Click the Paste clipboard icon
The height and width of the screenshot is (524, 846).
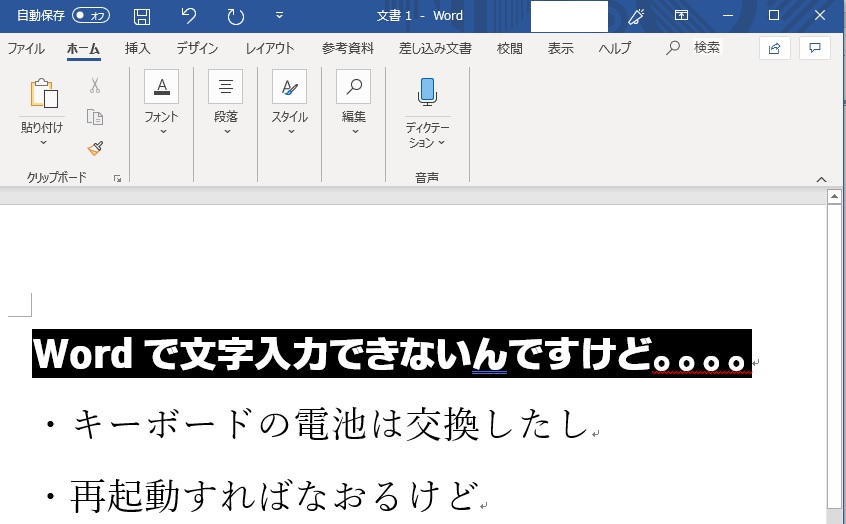click(x=43, y=93)
